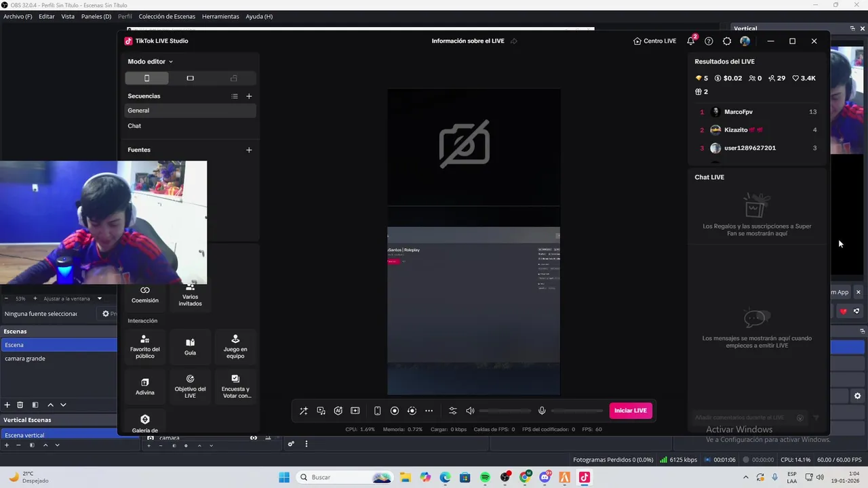This screenshot has height=488, width=868.
Task: Open Spotify from the taskbar
Action: 486,477
